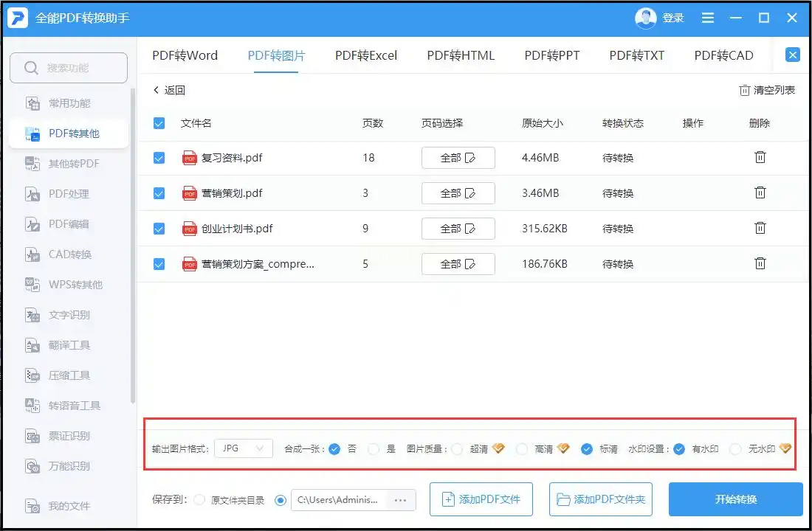
Task: Uncheck the 营销策划方案_compre... checkbox
Action: 159,264
